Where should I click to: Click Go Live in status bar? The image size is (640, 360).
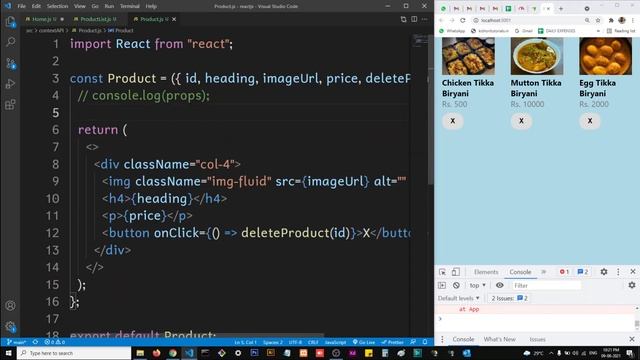pyautogui.click(x=364, y=342)
